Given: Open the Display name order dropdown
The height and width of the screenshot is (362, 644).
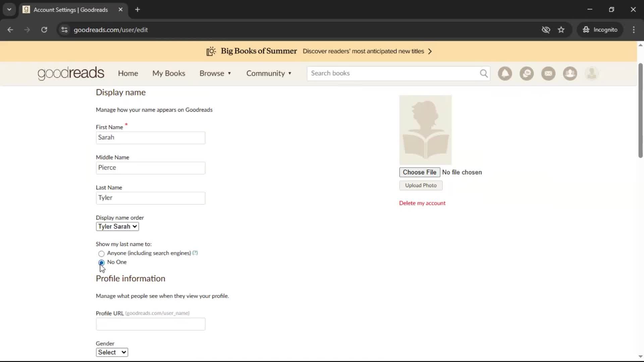Looking at the screenshot, I should (117, 227).
